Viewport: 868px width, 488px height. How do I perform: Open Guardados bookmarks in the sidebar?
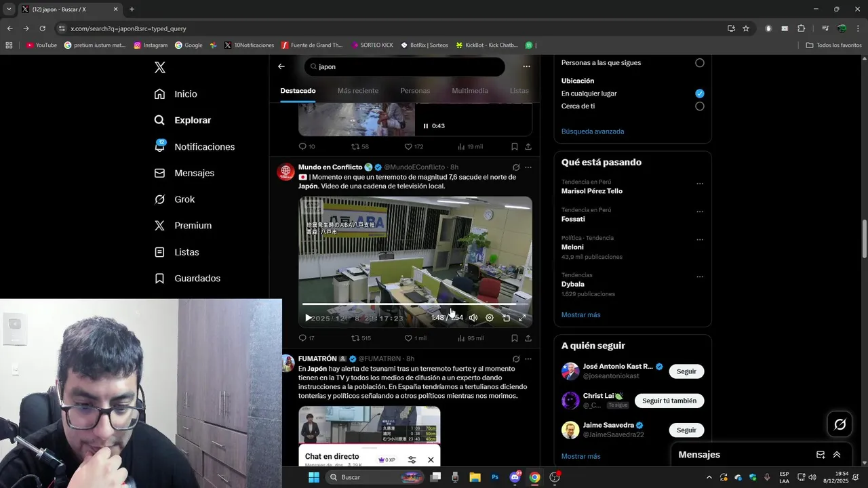(188, 279)
